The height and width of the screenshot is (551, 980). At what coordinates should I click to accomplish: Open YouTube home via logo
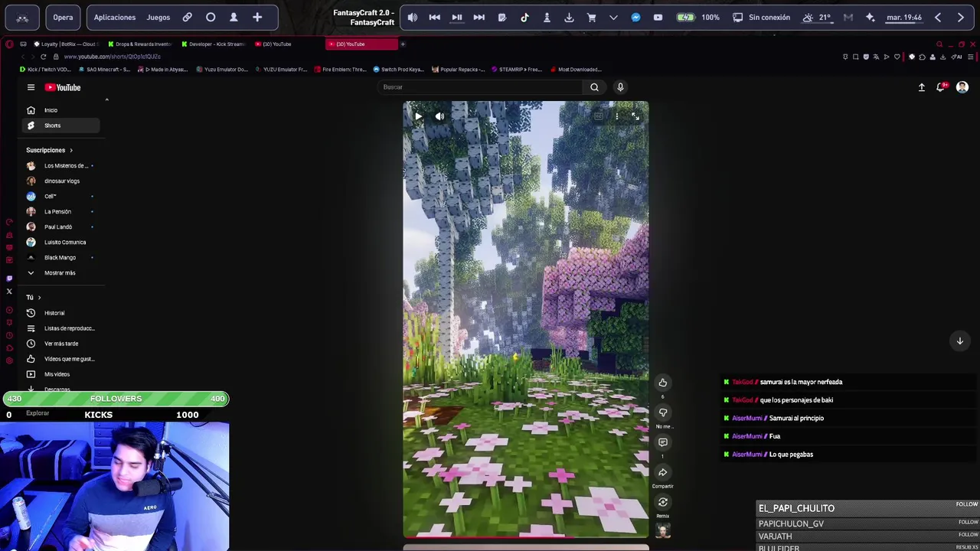coord(63,87)
